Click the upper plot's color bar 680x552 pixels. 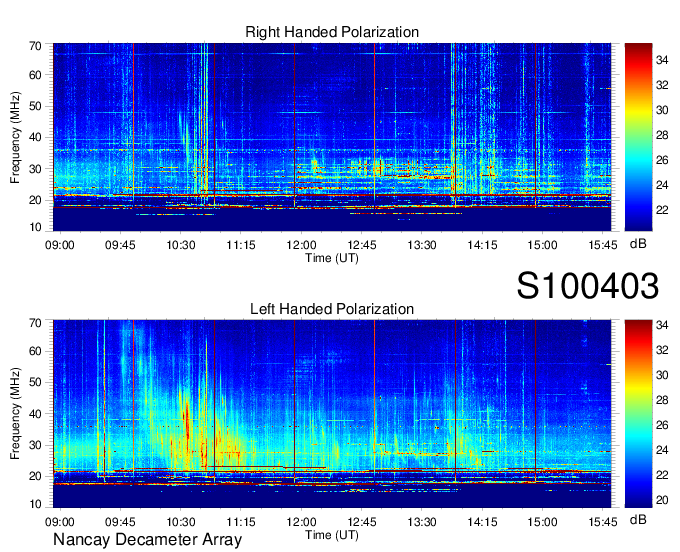[638, 137]
